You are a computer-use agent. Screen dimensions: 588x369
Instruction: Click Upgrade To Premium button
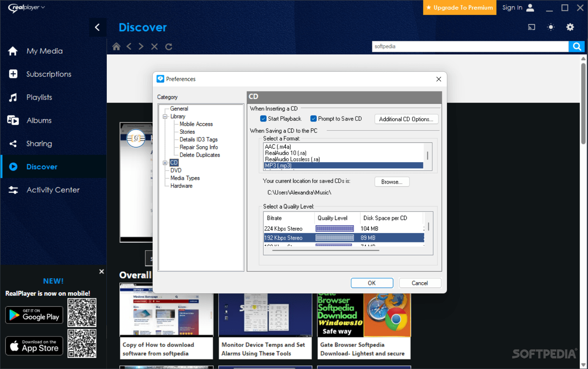(x=460, y=7)
